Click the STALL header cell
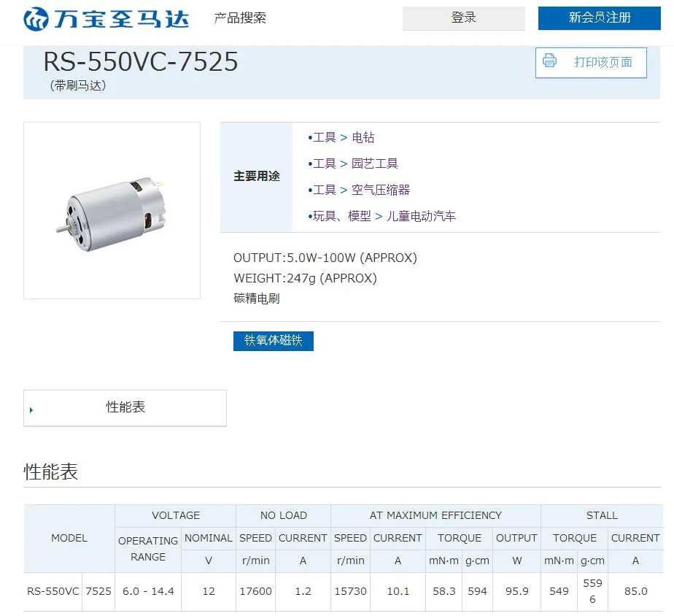The height and width of the screenshot is (616, 674). pos(602,515)
